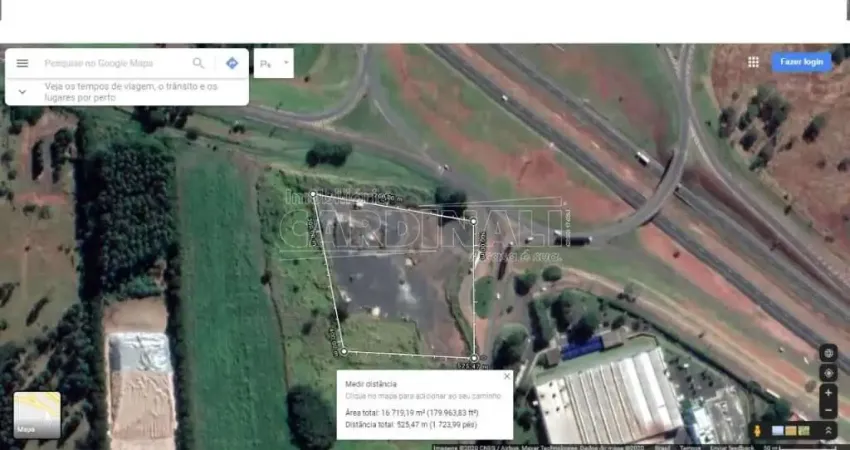Click the search magnifier icon
850x450 pixels.
pos(199,63)
